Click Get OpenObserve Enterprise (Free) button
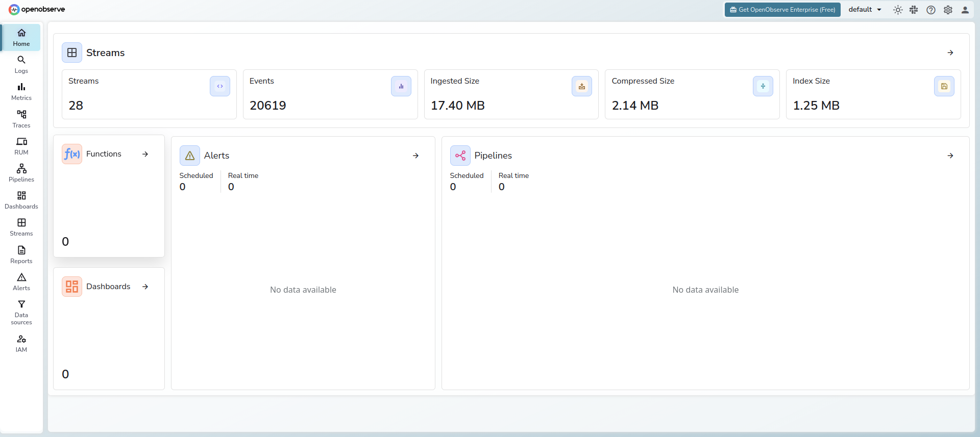980x437 pixels. pos(782,10)
